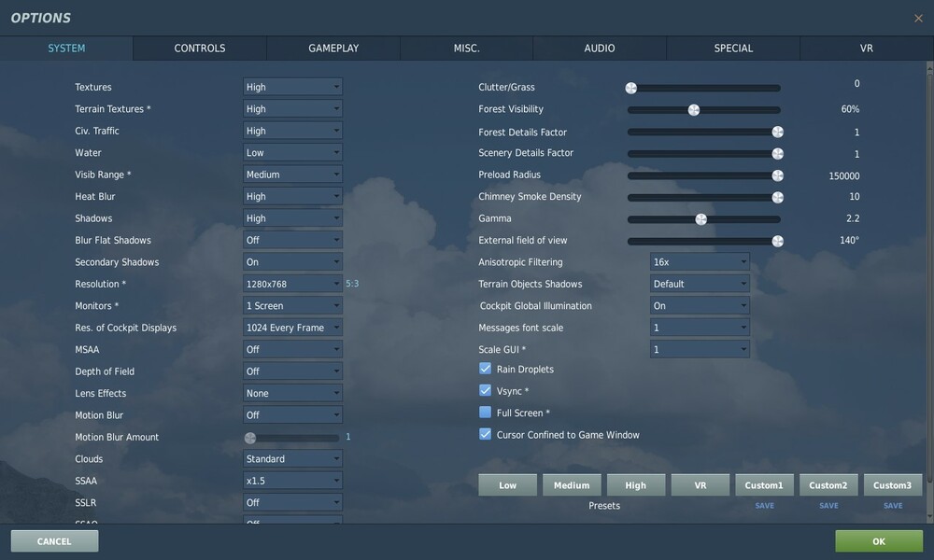Click the Gamma slider handle
934x560 pixels.
point(701,219)
